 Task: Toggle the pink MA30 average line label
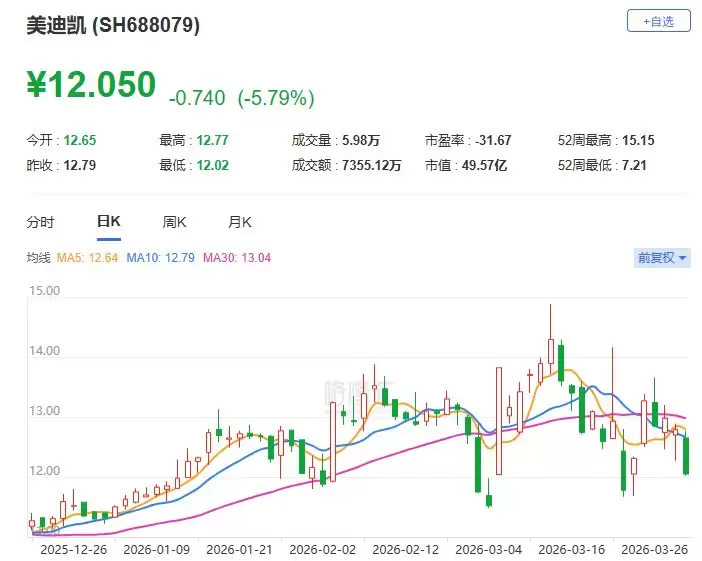tap(237, 258)
